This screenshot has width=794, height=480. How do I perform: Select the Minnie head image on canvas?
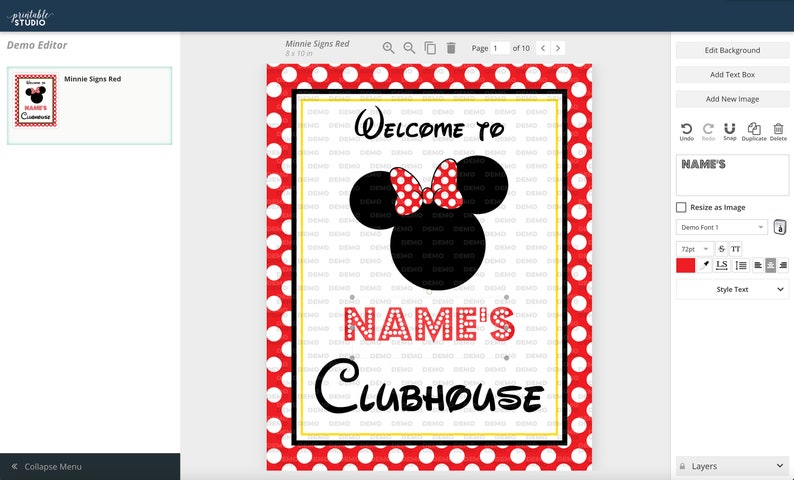click(x=429, y=223)
